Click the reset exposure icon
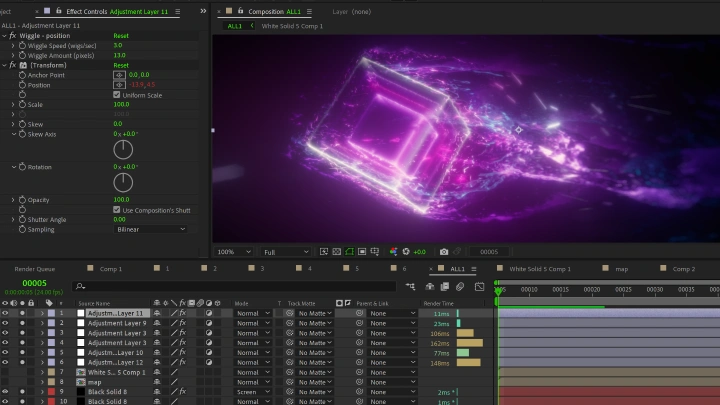Viewport: 720px width, 405px height. (x=406, y=252)
